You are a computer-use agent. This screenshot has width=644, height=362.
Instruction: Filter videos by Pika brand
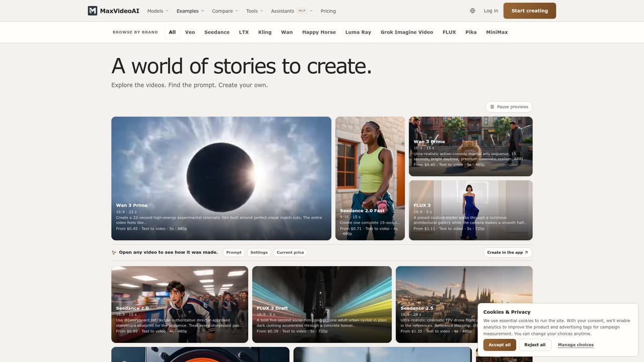[471, 32]
